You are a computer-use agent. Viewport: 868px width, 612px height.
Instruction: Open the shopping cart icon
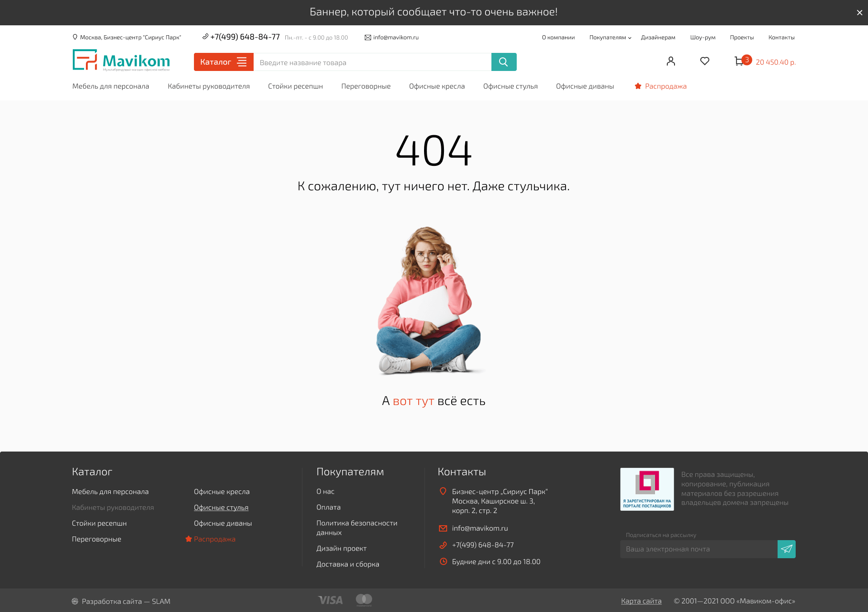click(x=739, y=61)
